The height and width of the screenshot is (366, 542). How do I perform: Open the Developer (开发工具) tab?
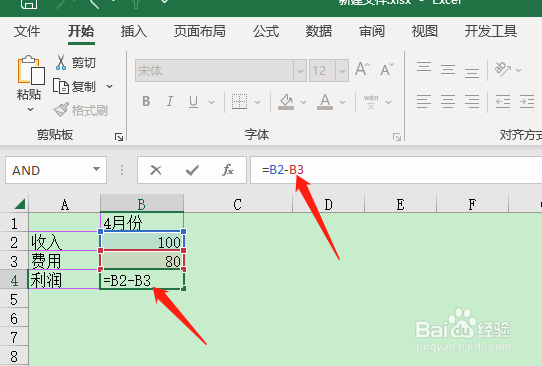(491, 31)
